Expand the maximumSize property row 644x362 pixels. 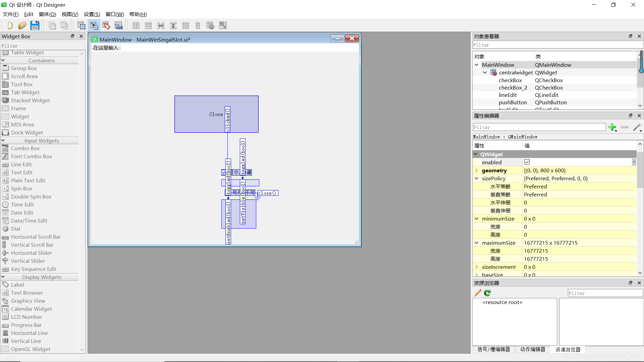(x=477, y=242)
